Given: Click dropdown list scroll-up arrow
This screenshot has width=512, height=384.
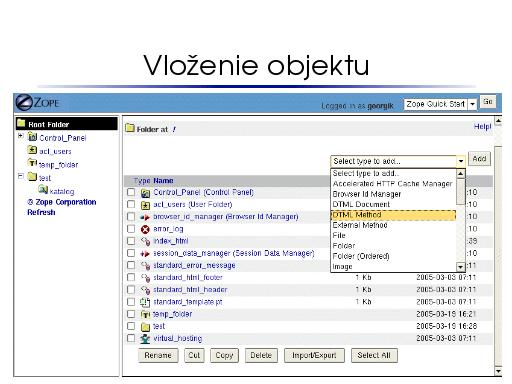Looking at the screenshot, I should pyautogui.click(x=460, y=174).
